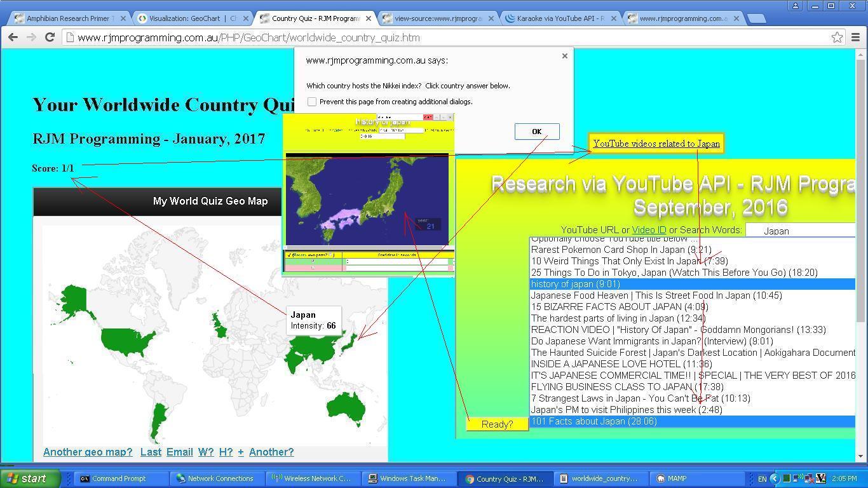Open a new browser tab

pyautogui.click(x=756, y=18)
